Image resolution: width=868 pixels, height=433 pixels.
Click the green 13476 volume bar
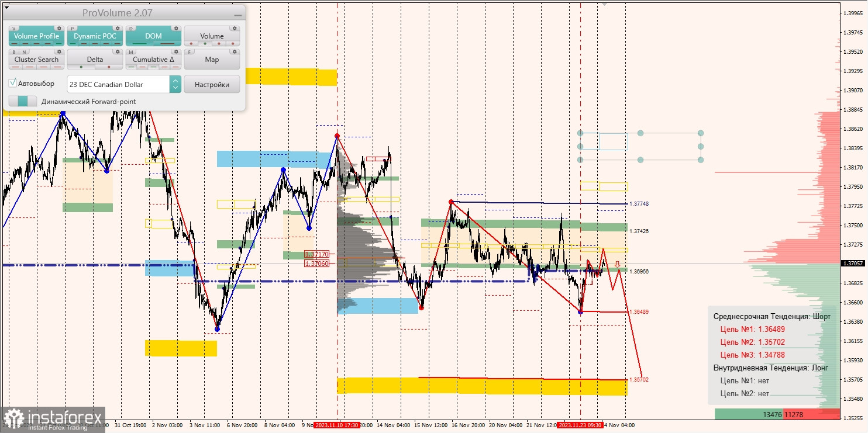pyautogui.click(x=749, y=414)
